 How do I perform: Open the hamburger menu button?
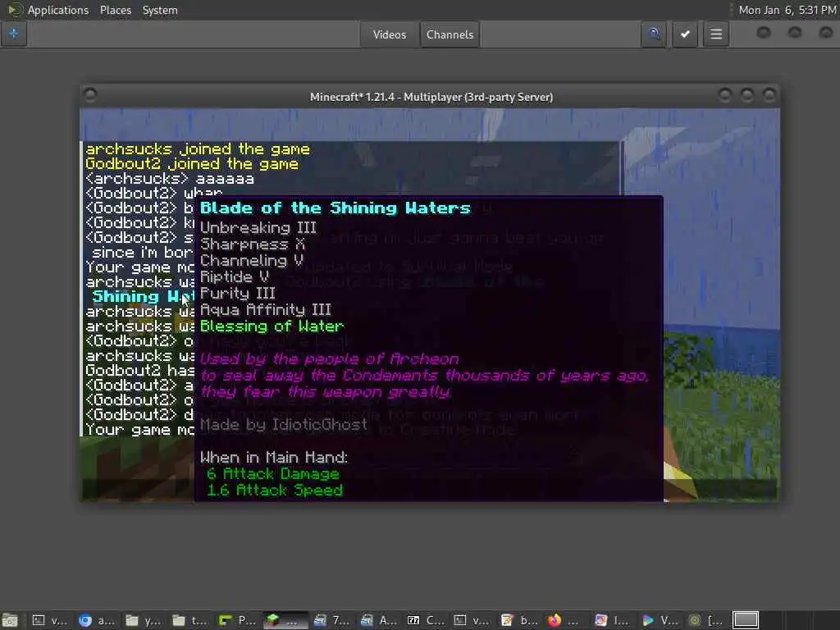715,34
